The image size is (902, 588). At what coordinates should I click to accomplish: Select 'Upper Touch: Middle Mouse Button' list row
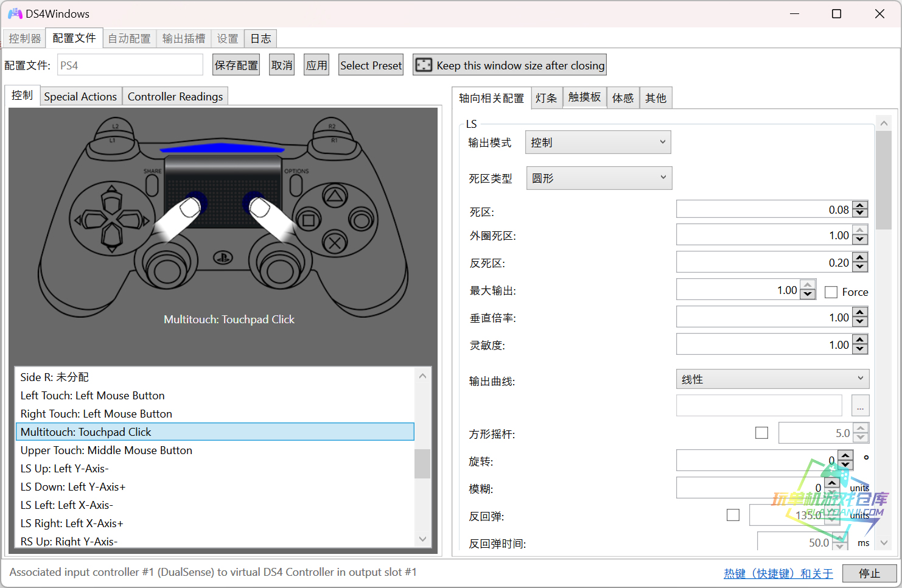click(x=215, y=450)
